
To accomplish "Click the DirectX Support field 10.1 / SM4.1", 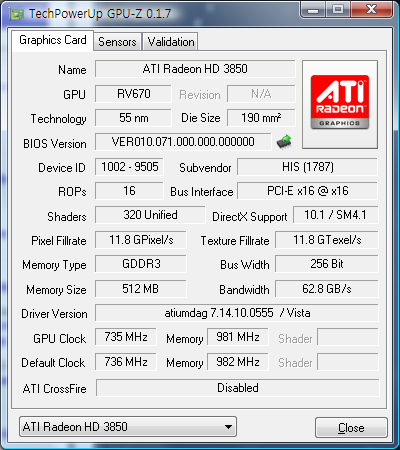I will coord(335,215).
